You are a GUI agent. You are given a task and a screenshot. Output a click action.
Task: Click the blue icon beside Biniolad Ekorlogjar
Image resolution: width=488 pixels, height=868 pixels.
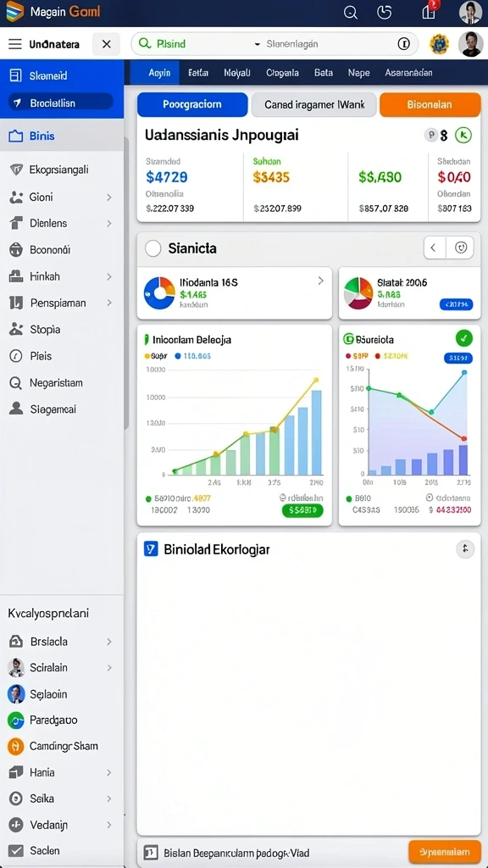151,549
